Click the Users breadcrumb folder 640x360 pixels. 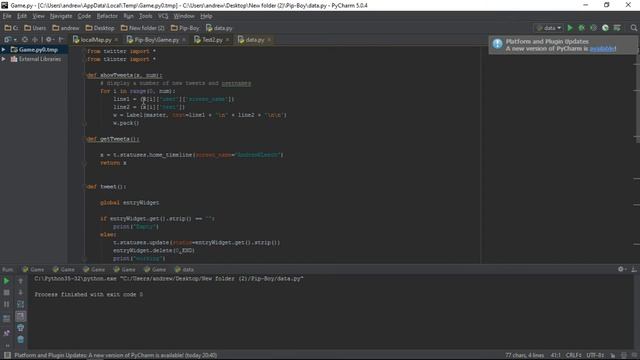tap(35, 28)
